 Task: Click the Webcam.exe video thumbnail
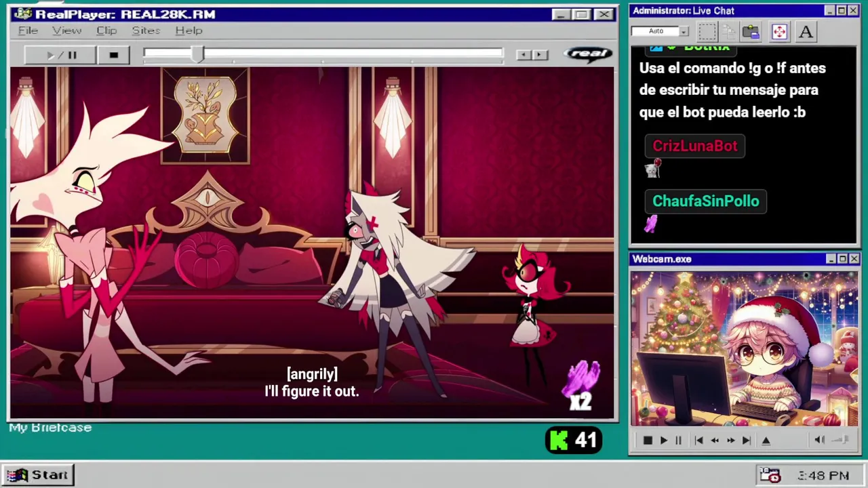click(744, 349)
